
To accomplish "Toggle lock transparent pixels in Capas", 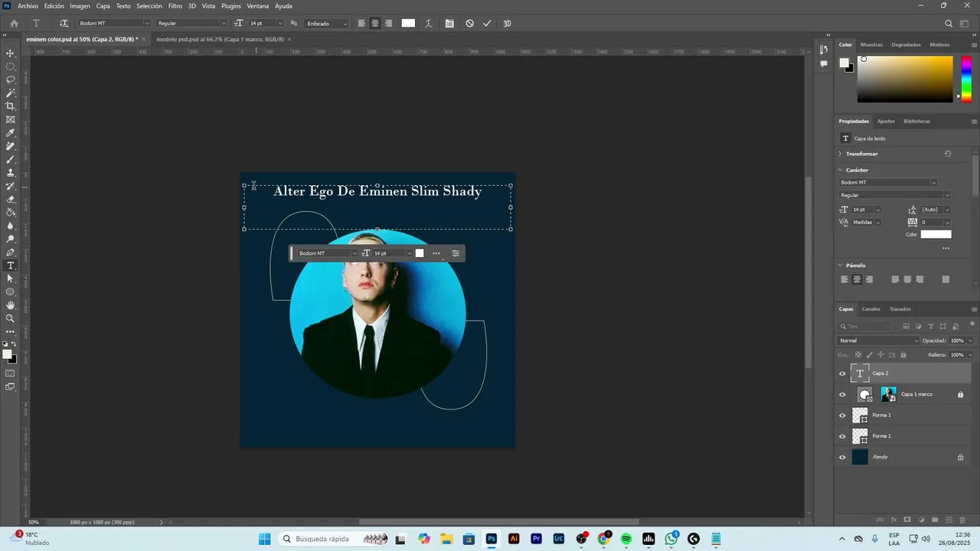I will pos(858,354).
